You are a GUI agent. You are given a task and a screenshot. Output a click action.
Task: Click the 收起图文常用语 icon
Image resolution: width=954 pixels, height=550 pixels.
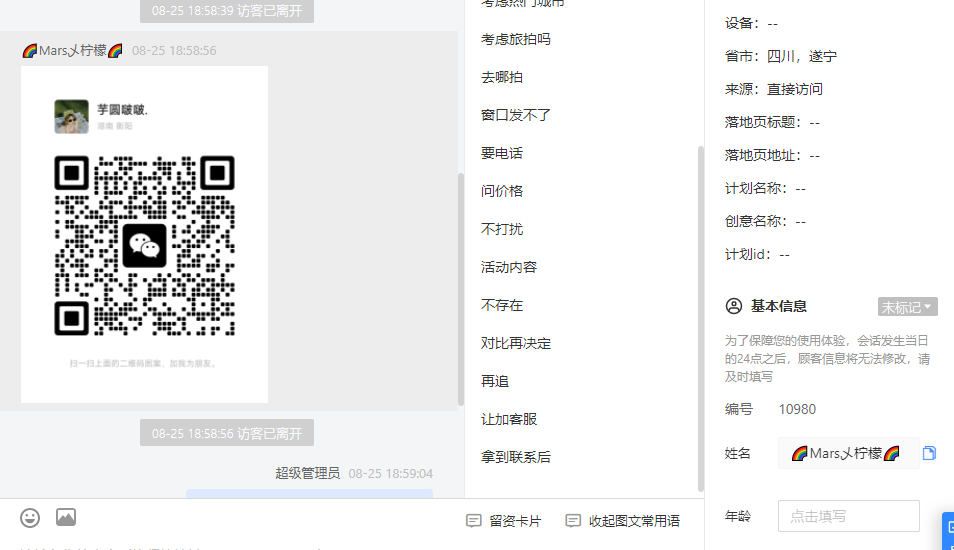(x=573, y=521)
